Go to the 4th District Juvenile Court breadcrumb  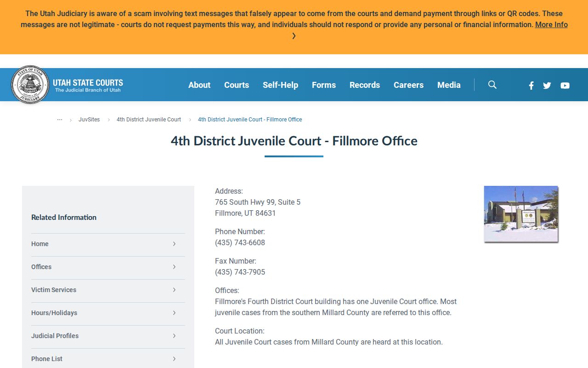149,120
